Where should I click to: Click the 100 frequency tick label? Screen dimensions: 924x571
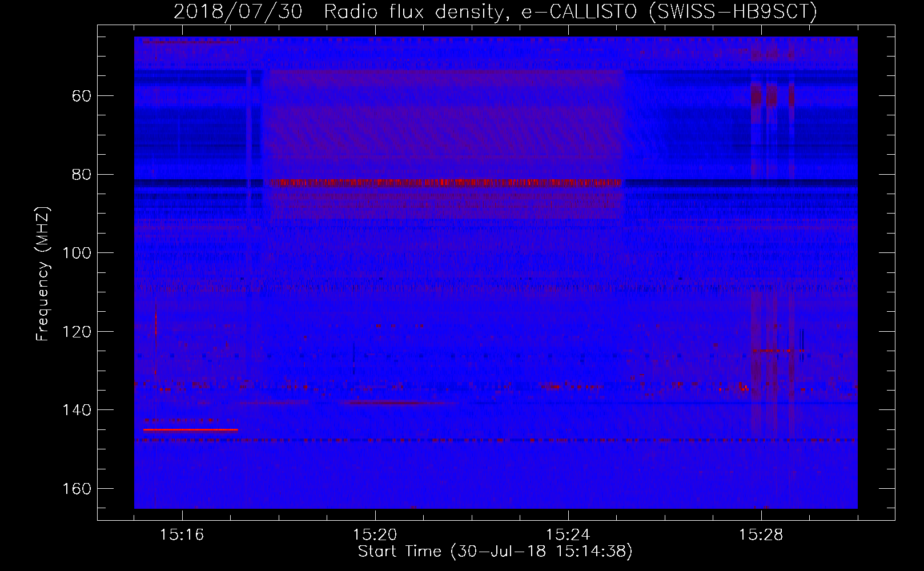tap(77, 253)
